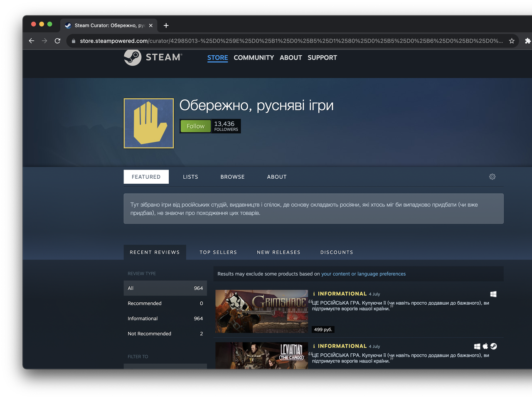Click the curator yellow hand avatar

(149, 123)
